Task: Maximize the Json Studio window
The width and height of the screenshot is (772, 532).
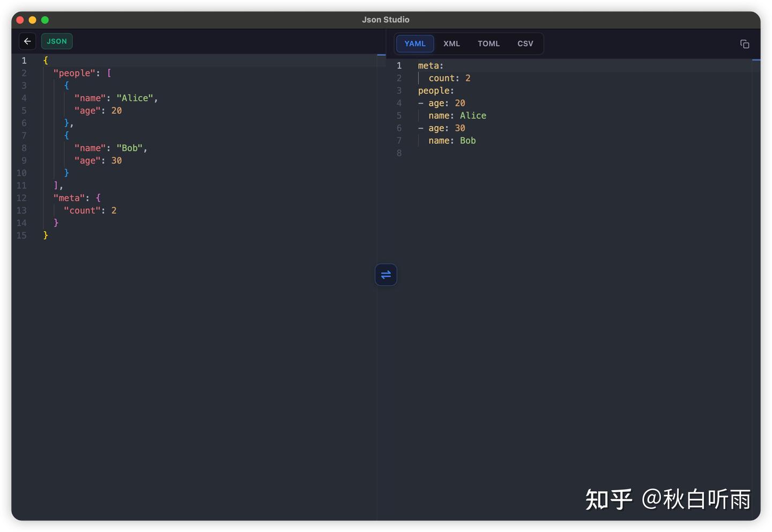Action: (x=45, y=20)
